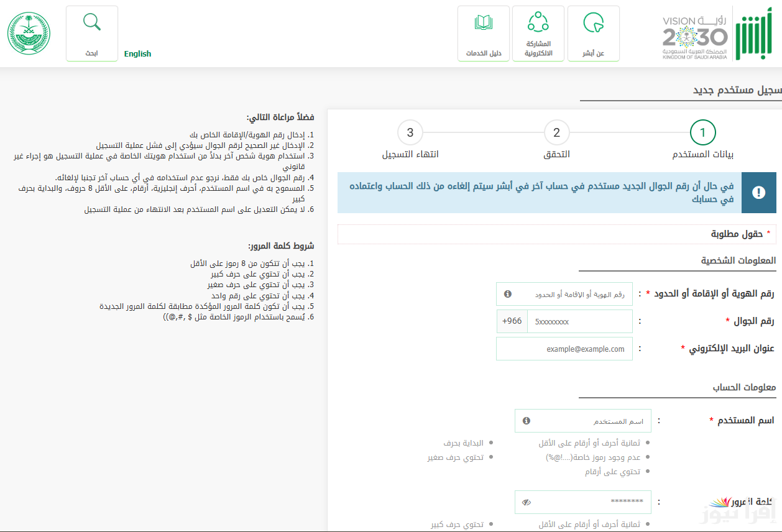Click the Vision 2030 logo
Screen dimensions: 782x532
tap(694, 37)
